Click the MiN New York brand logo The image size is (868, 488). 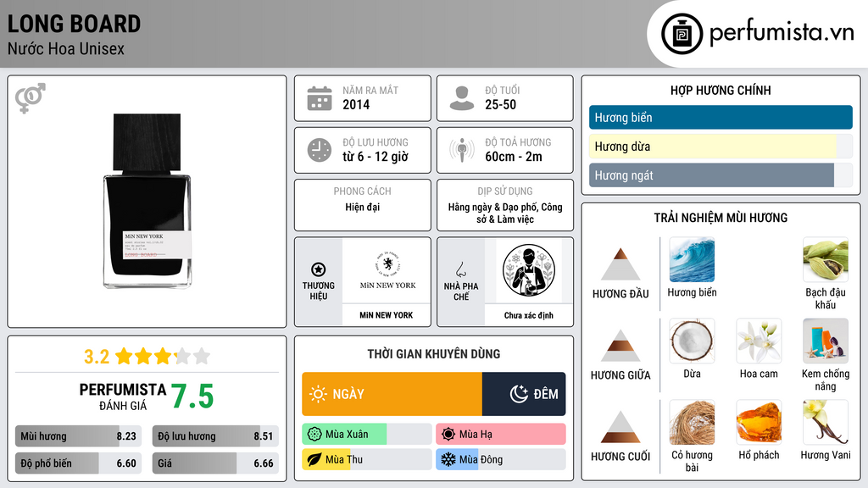[x=387, y=270]
